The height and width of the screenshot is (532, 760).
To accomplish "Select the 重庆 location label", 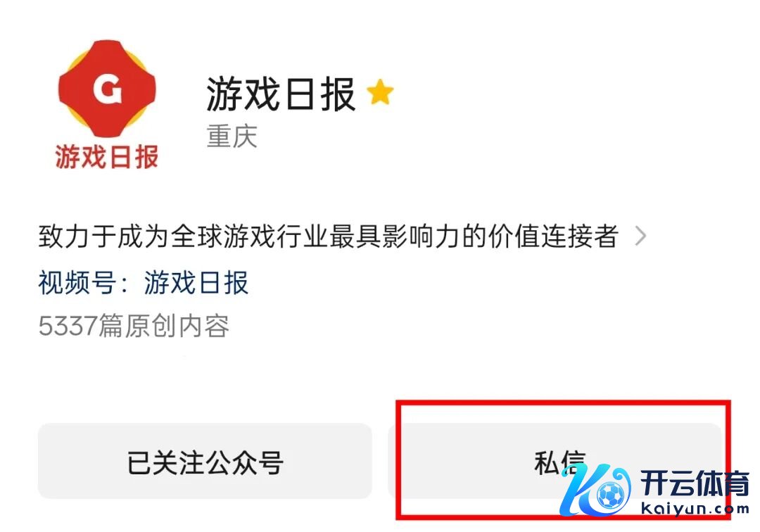I will pyautogui.click(x=232, y=136).
